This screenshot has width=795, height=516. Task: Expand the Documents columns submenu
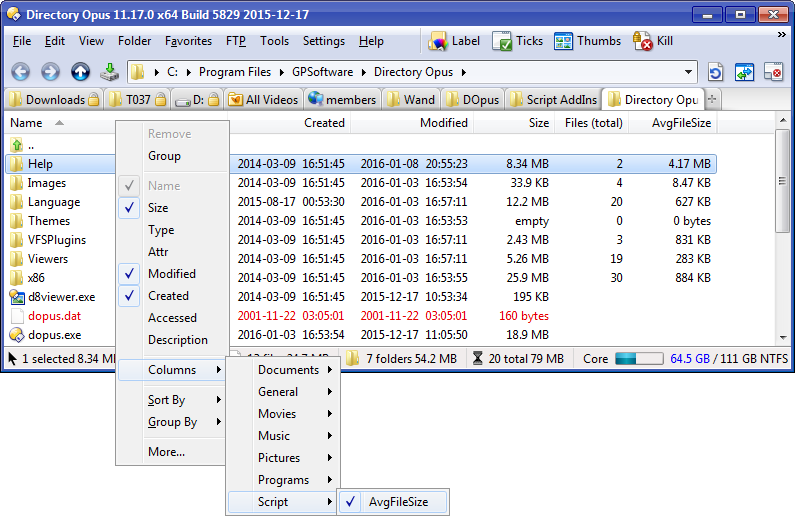click(x=282, y=370)
